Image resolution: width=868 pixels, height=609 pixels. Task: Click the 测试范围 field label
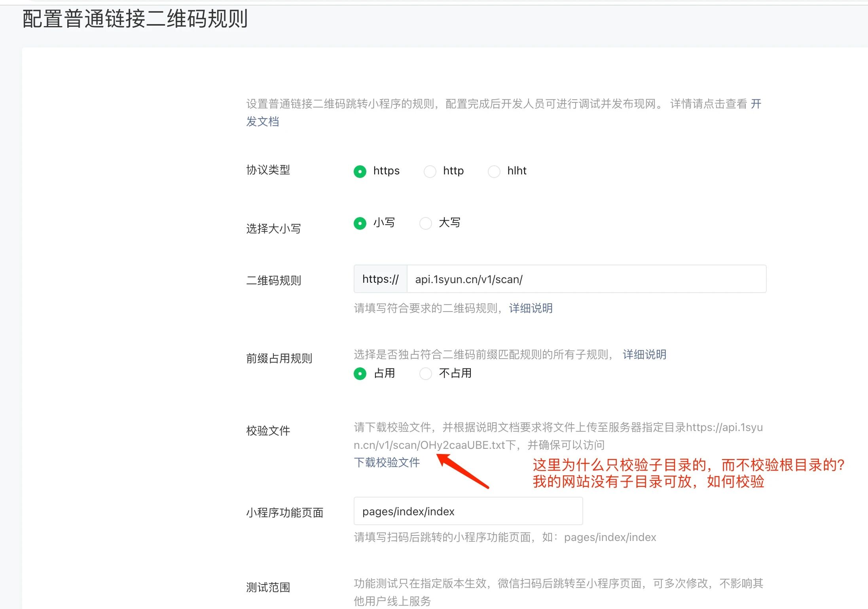(268, 587)
